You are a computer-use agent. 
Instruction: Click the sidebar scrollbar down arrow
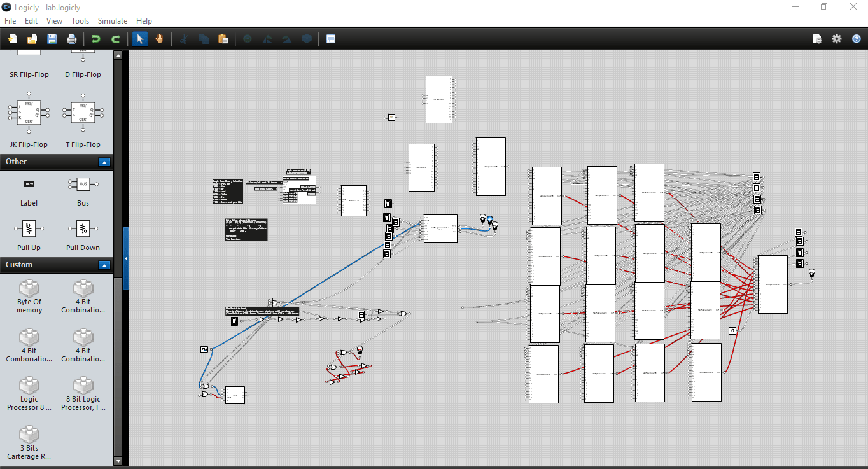coord(118,461)
